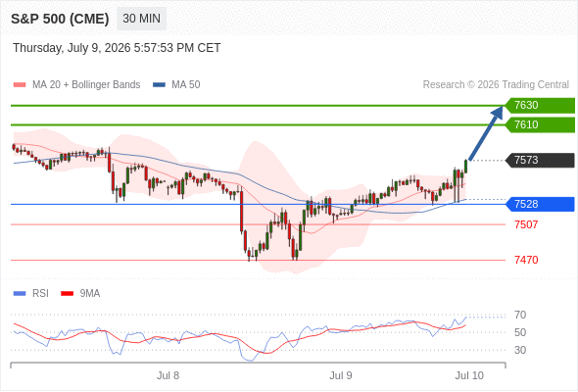Click the green 7630 resistance label
578x392 pixels.
tap(540, 106)
